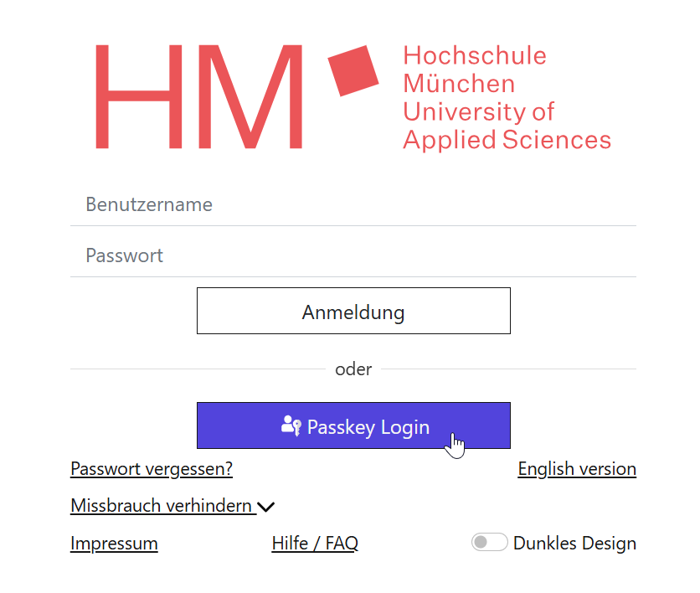700x593 pixels.
Task: Click the "oder" divider text
Action: pyautogui.click(x=353, y=369)
